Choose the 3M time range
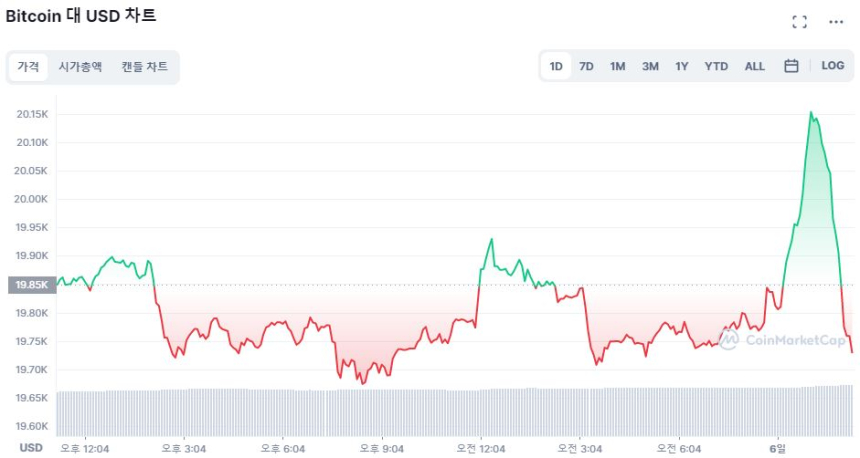 pos(650,66)
